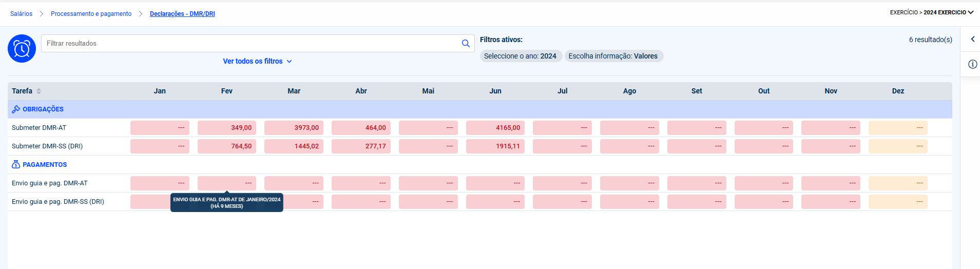The width and height of the screenshot is (980, 269).
Task: Click filter chip Seleccione o ano: 2024
Action: pos(520,56)
